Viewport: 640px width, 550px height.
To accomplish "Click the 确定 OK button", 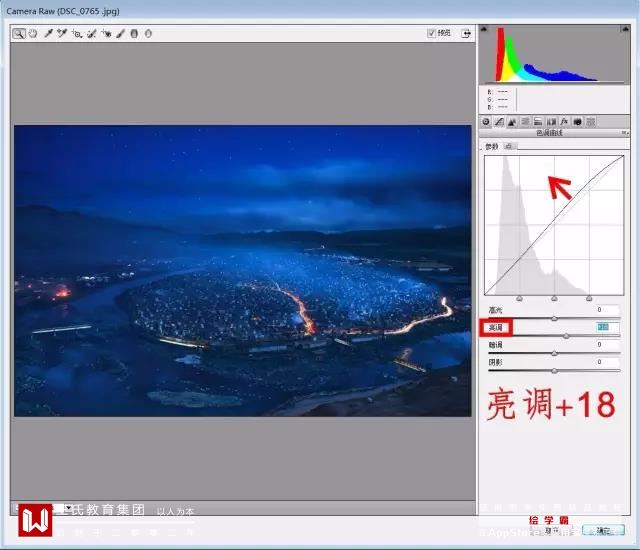I will (603, 530).
